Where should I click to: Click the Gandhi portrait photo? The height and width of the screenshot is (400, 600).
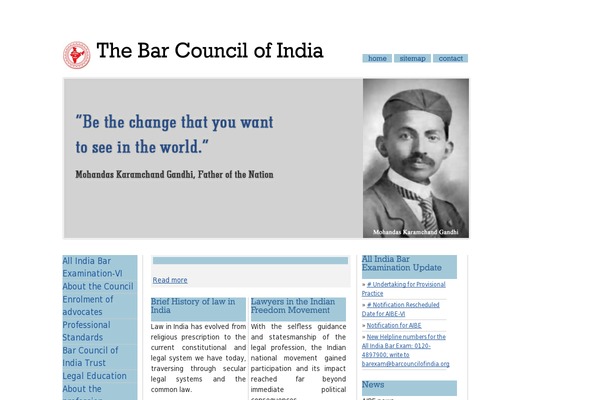coord(416,158)
